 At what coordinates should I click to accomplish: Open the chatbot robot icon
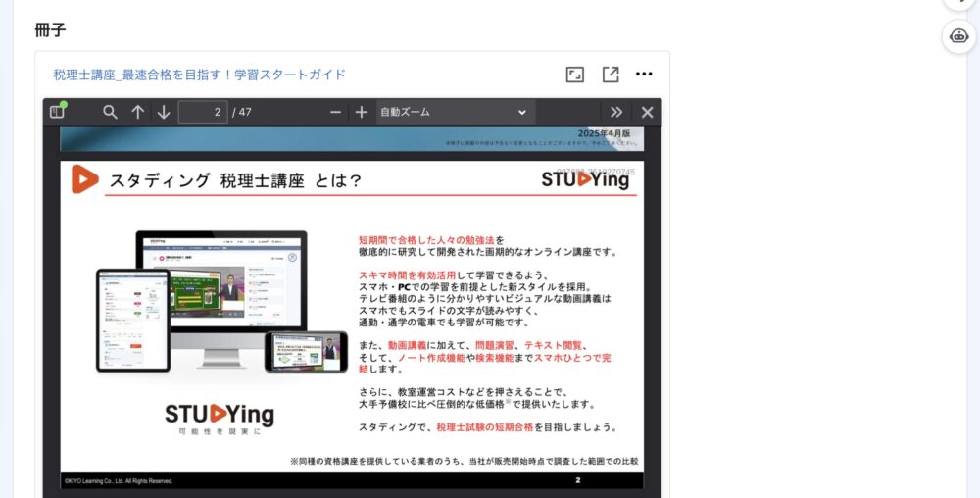click(959, 36)
